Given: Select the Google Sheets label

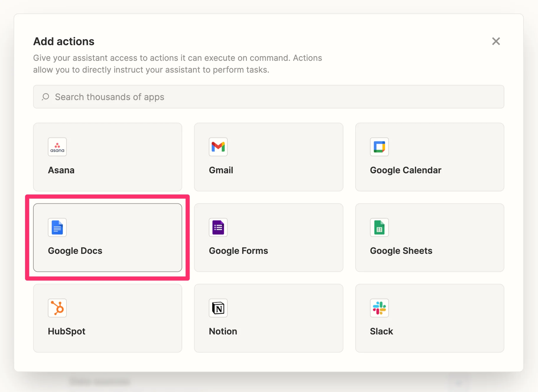Looking at the screenshot, I should pos(401,251).
